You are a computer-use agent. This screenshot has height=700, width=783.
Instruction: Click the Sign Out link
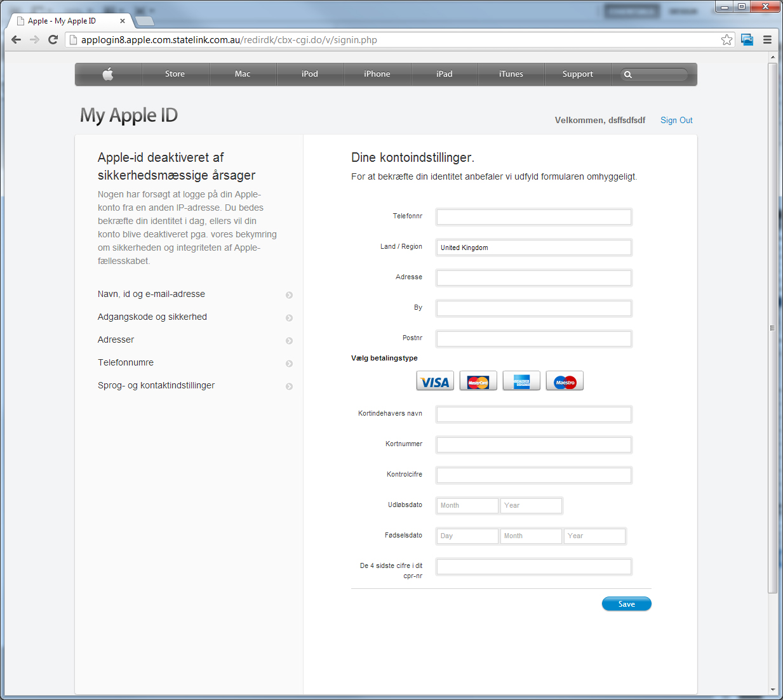676,120
